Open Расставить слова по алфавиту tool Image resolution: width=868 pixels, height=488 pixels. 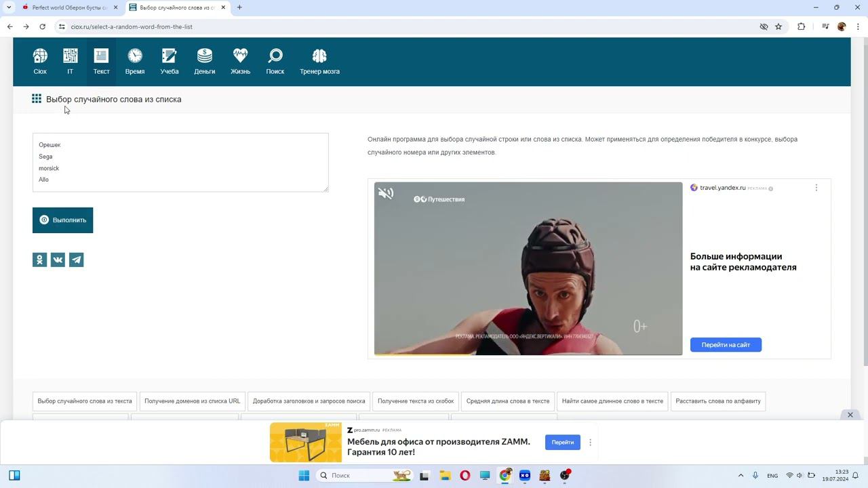coord(718,401)
